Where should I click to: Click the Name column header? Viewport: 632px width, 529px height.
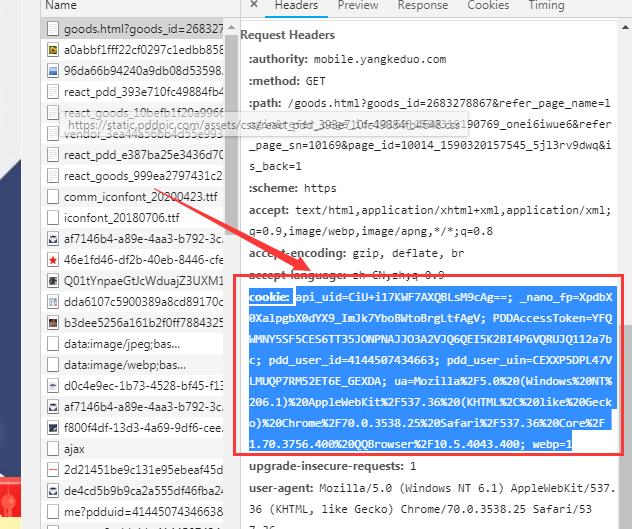[x=61, y=5]
